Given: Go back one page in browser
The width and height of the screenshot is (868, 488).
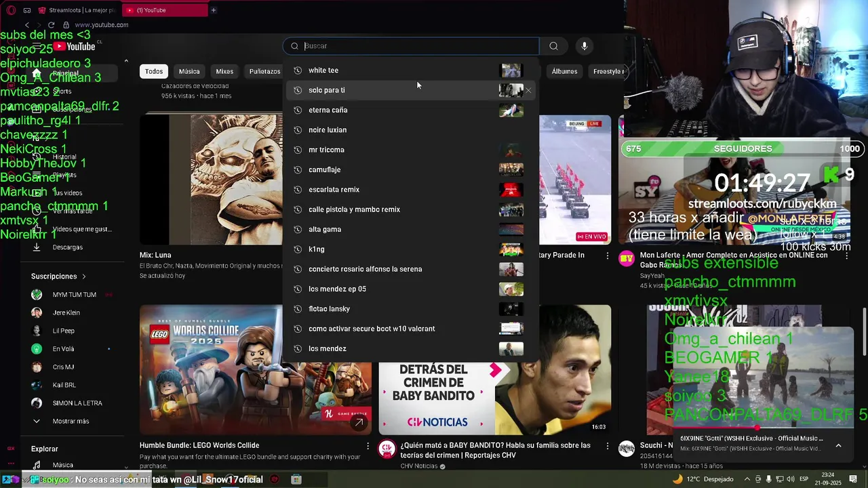Looking at the screenshot, I should click(x=27, y=25).
